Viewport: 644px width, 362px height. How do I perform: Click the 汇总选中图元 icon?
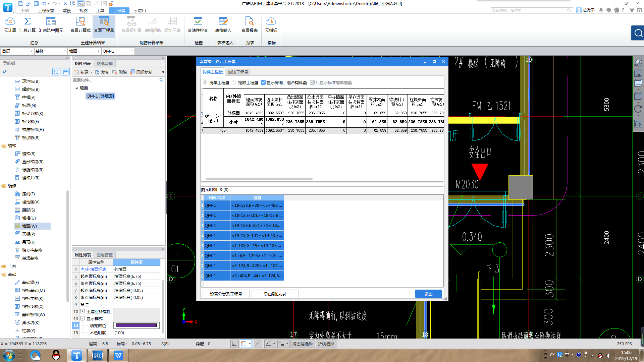pos(51,25)
